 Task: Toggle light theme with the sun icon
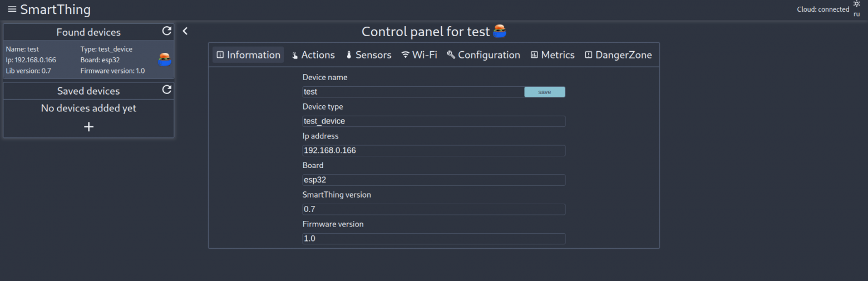point(856,4)
